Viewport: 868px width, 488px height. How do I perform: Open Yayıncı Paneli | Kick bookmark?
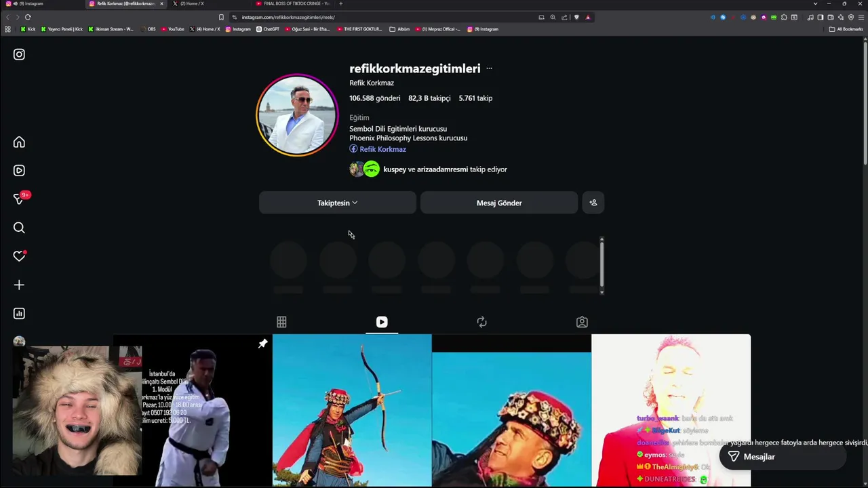62,29
